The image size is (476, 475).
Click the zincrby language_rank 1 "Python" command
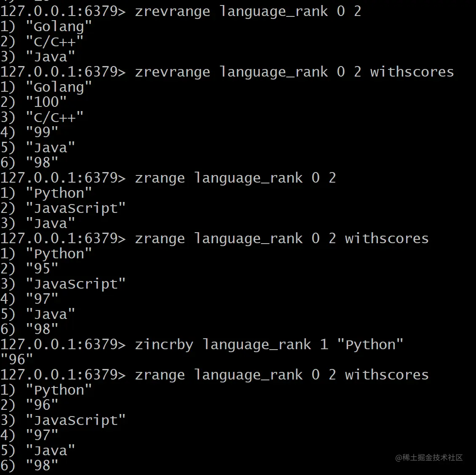[x=269, y=345]
